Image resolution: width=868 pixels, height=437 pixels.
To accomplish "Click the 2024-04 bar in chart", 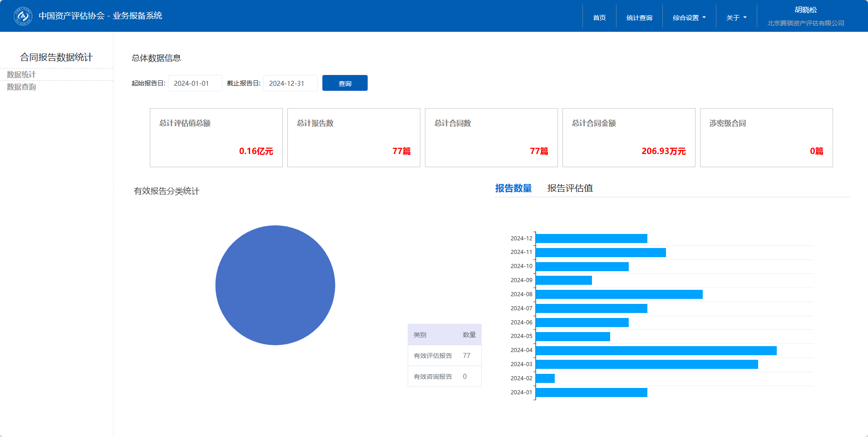I will click(x=656, y=351).
